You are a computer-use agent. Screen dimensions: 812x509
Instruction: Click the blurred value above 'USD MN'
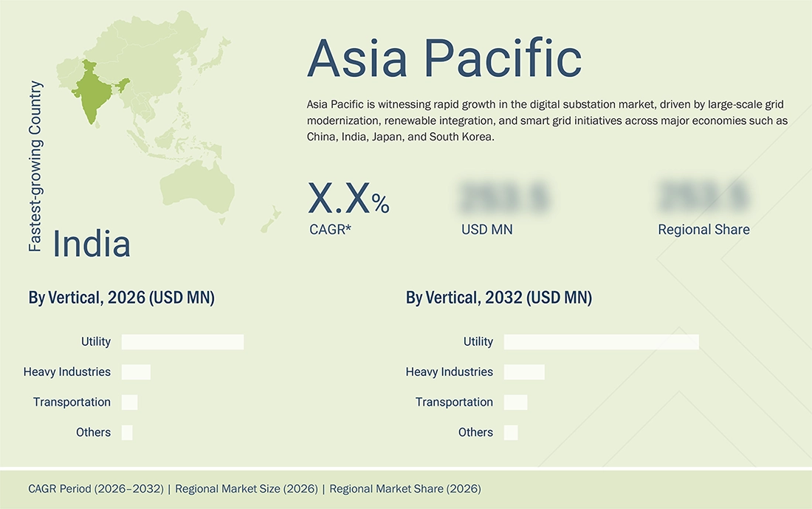(x=503, y=197)
